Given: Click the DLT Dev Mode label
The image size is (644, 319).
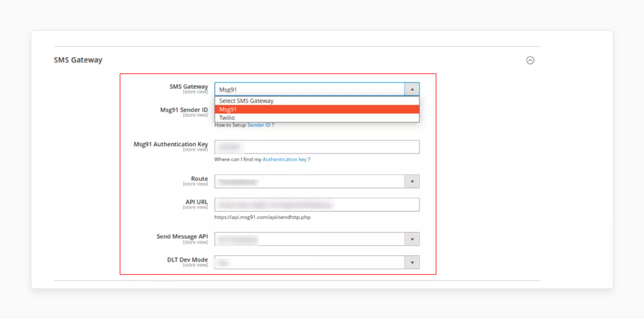Looking at the screenshot, I should pyautogui.click(x=187, y=260).
